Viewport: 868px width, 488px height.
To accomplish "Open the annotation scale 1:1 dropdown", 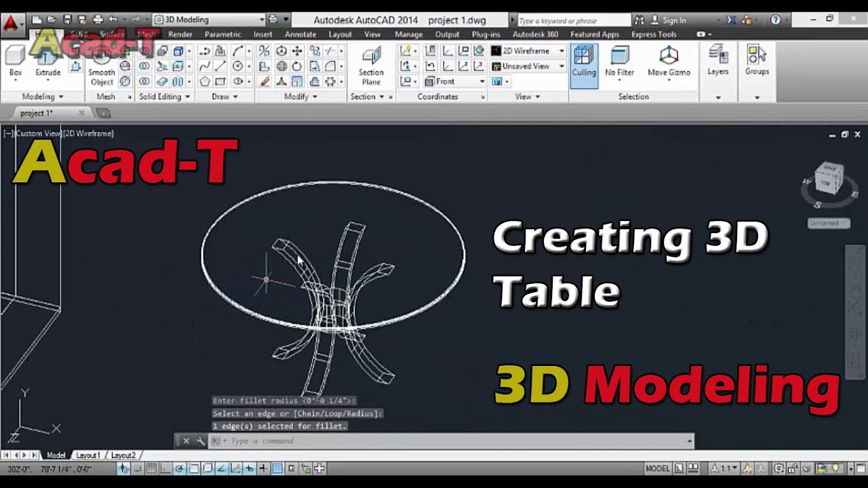I will pyautogui.click(x=726, y=468).
